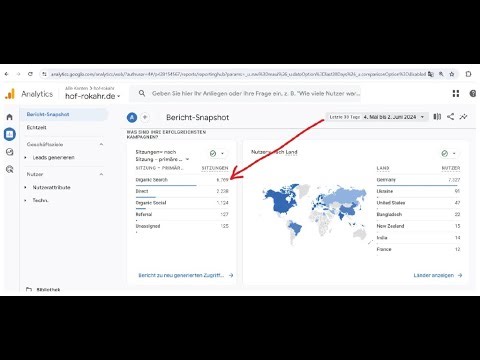Image resolution: width=480 pixels, height=360 pixels.
Task: Click the zoom magnifier icon in address bar
Action: coord(441,74)
